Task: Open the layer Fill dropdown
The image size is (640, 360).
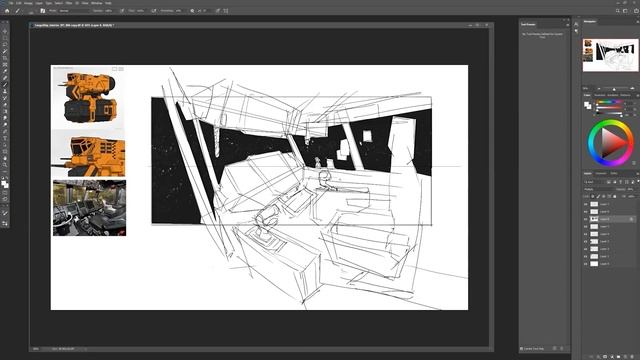Action: point(632,196)
